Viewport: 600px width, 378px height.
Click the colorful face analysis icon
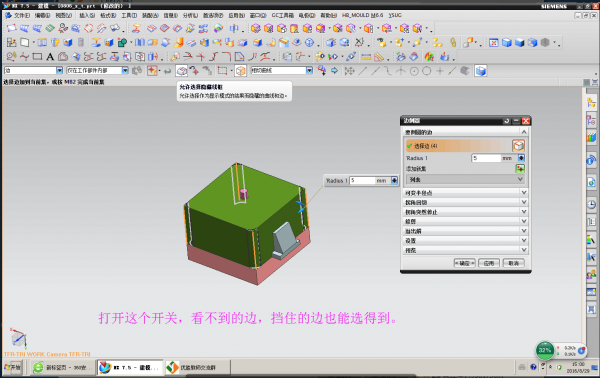tap(429, 57)
